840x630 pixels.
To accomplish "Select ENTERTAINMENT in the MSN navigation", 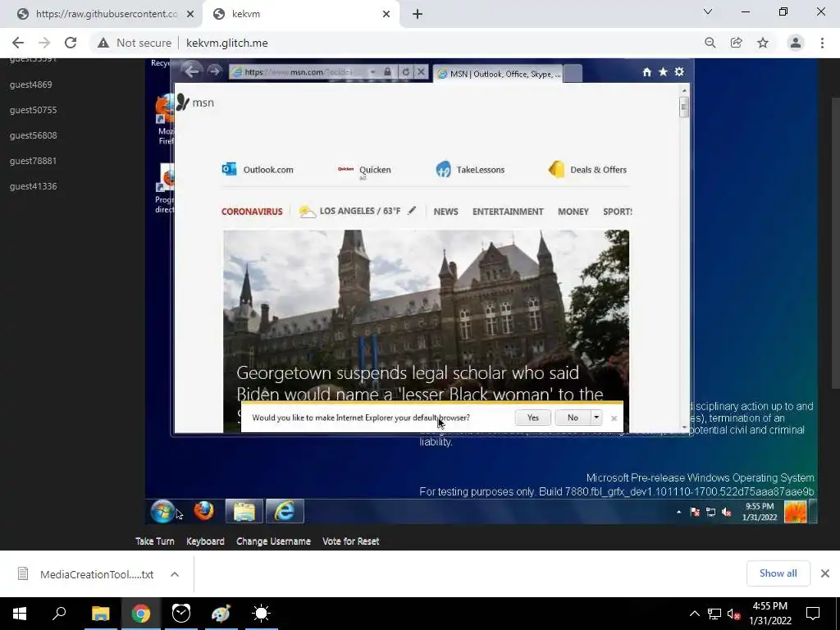I will pyautogui.click(x=508, y=212).
